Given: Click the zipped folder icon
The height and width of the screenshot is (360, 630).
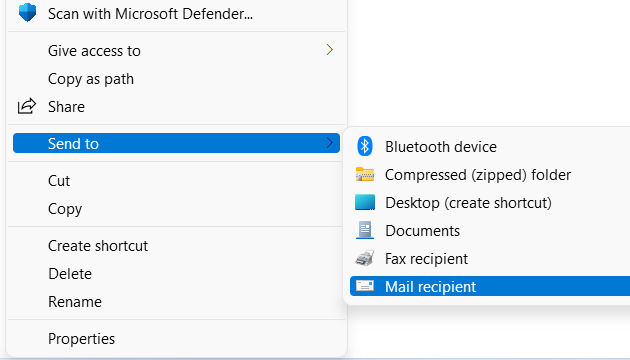Looking at the screenshot, I should coord(365,174).
